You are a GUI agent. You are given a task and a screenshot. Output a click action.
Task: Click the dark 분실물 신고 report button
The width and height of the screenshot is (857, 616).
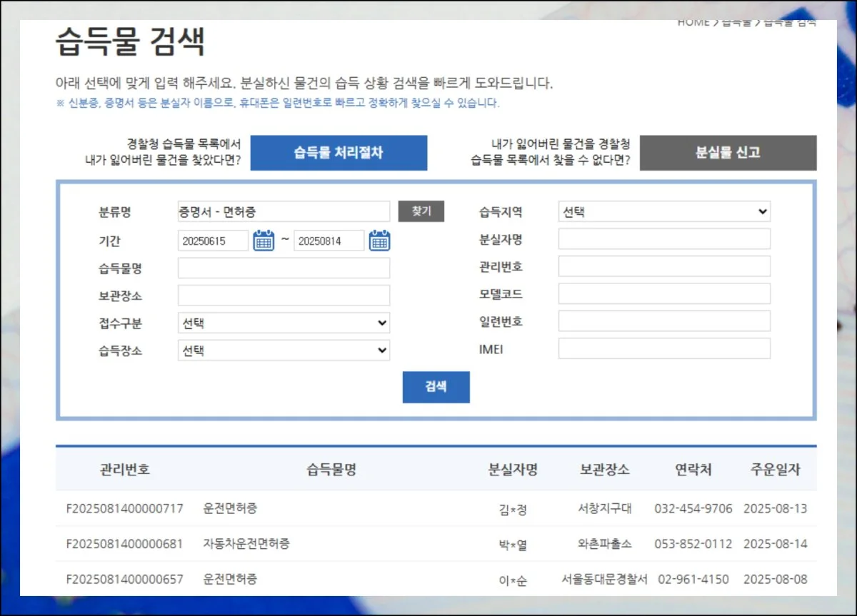(728, 153)
